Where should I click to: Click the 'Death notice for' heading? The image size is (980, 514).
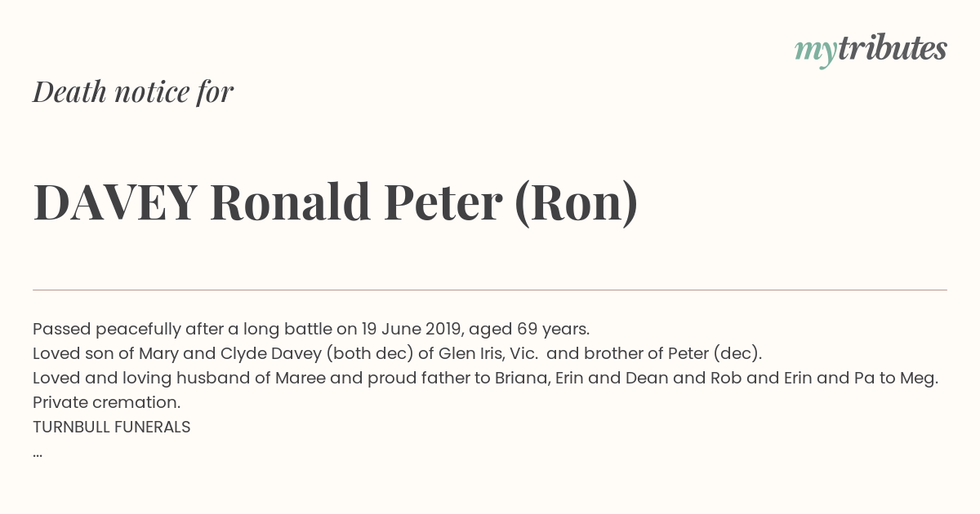(x=133, y=92)
